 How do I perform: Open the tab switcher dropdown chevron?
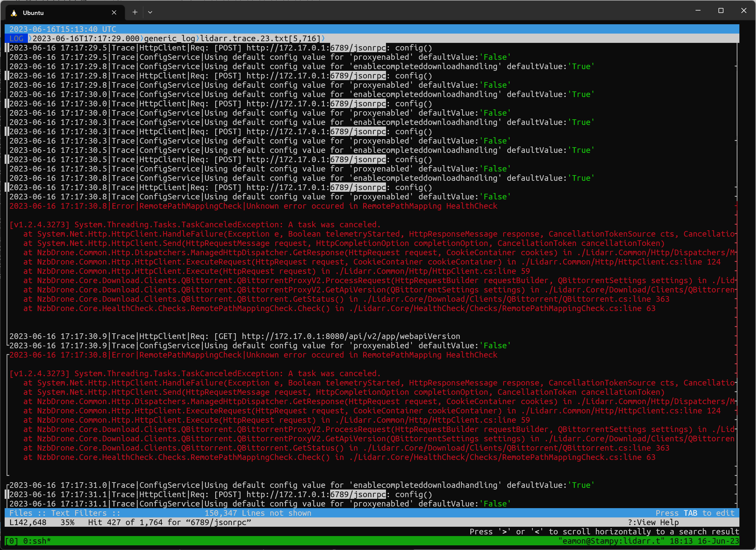[150, 12]
